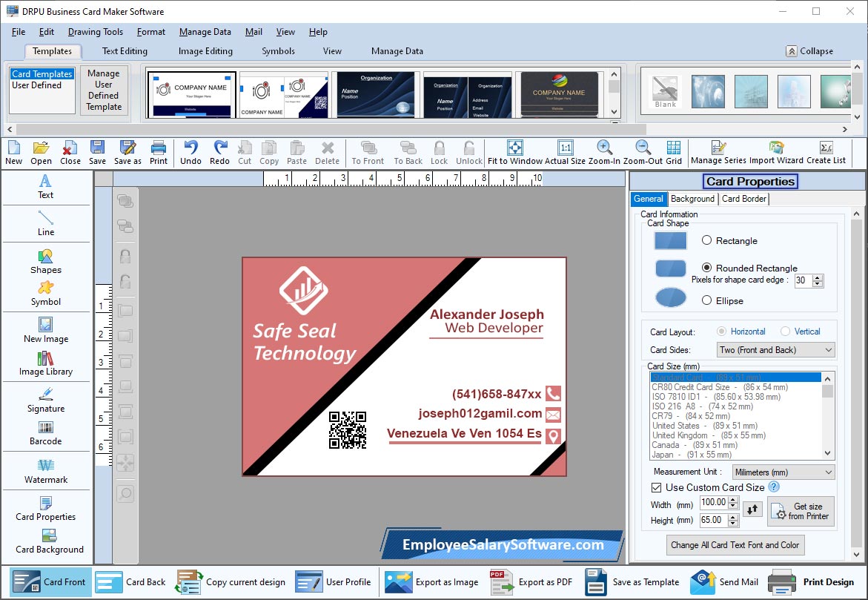Viewport: 868px width, 600px height.
Task: Open the Card Border tab
Action: [x=744, y=198]
